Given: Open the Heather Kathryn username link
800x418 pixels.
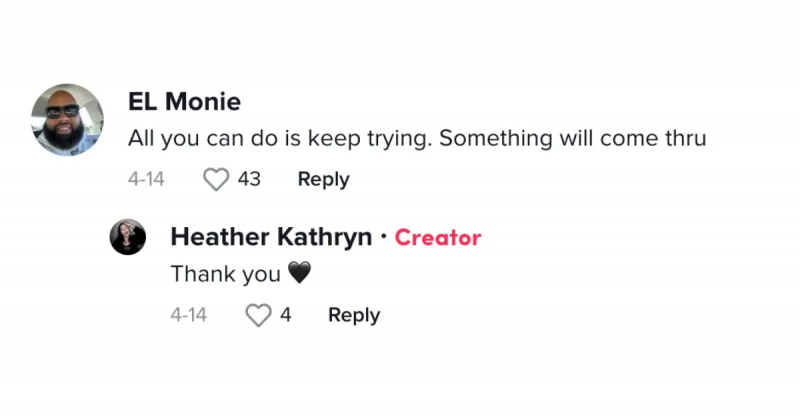Looking at the screenshot, I should tap(271, 237).
